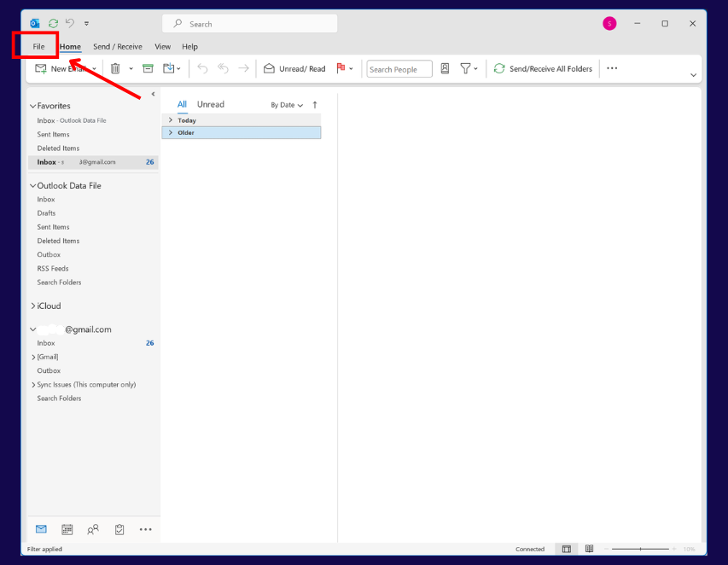Click the Unread/ Read button
The width and height of the screenshot is (728, 565).
294,69
